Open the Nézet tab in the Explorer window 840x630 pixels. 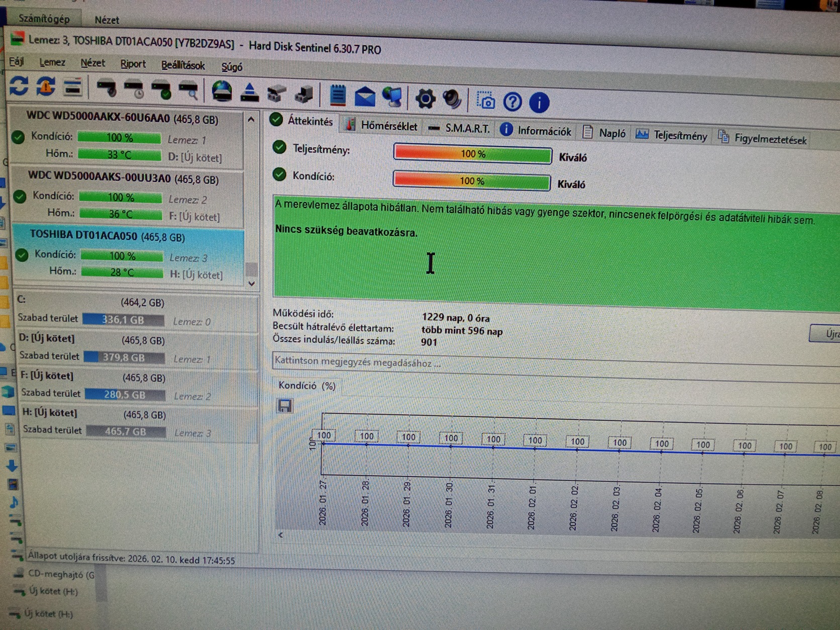tap(107, 20)
